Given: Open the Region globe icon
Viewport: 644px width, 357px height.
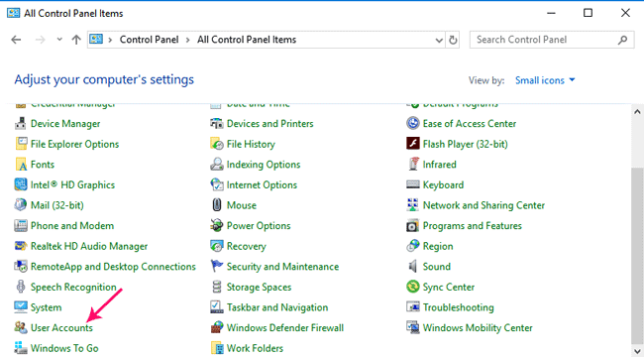Looking at the screenshot, I should 413,246.
